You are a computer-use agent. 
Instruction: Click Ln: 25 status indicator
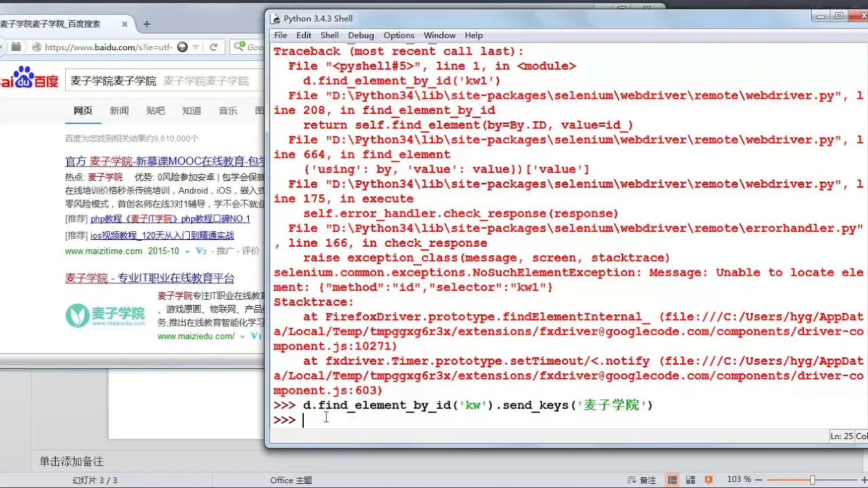click(x=842, y=436)
